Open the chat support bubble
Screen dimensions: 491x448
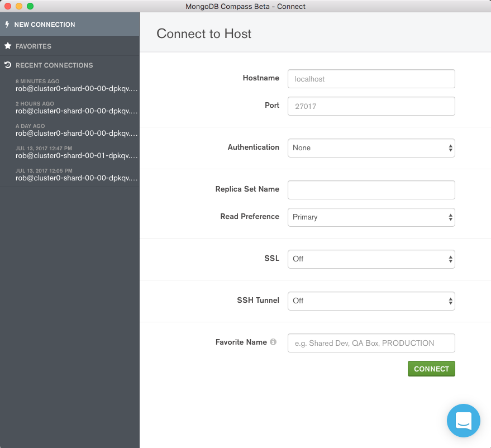coord(464,421)
